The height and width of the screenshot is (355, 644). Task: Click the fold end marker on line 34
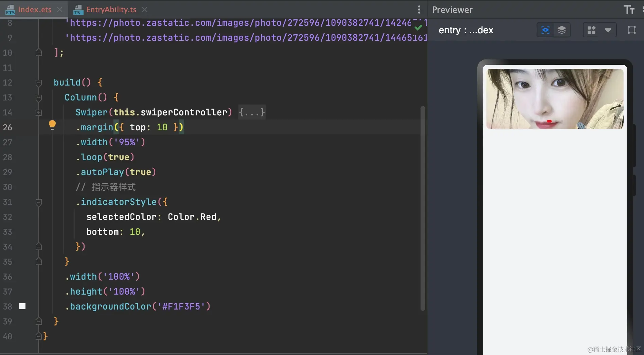39,247
